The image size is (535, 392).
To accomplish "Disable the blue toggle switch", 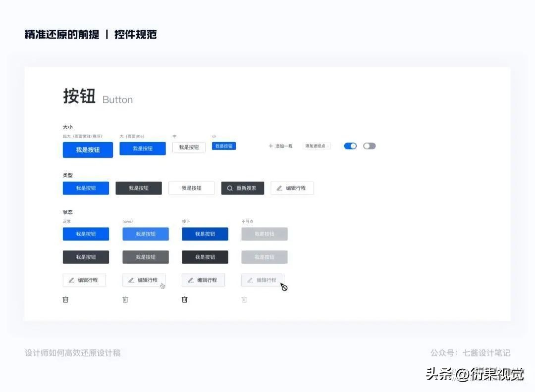I will pyautogui.click(x=350, y=146).
